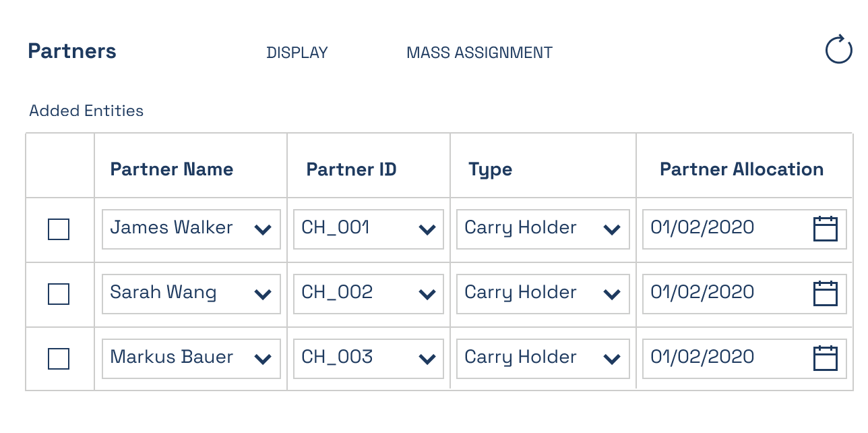Screen dimensions: 868x433
Task: Expand the CH_001 partner ID chevron
Action: [427, 230]
